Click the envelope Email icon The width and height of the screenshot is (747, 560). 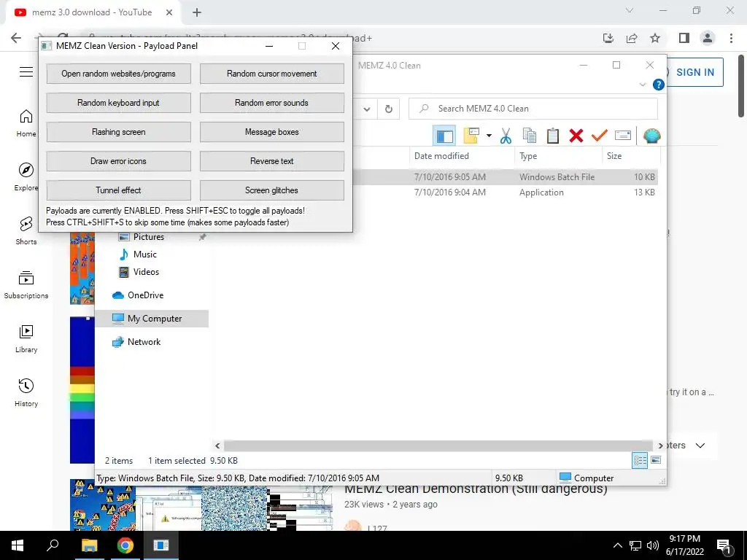(623, 136)
